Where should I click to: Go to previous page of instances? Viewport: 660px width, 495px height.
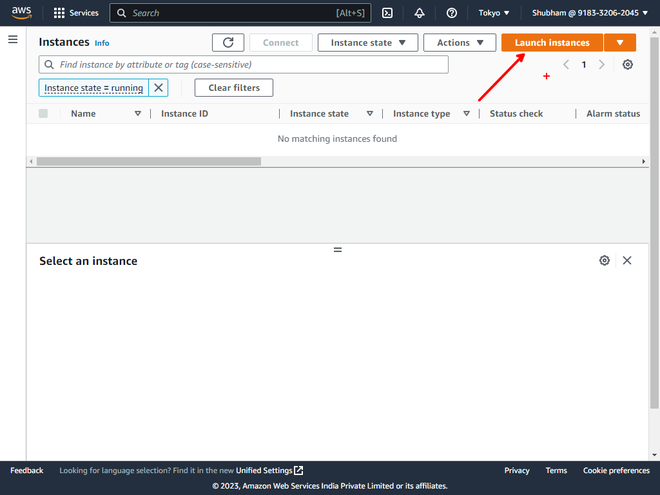(566, 64)
